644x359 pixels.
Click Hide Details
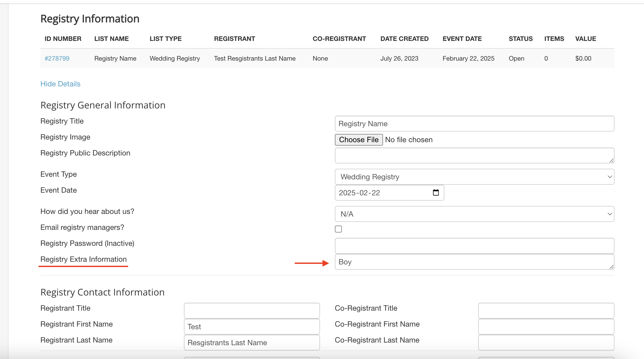click(60, 84)
